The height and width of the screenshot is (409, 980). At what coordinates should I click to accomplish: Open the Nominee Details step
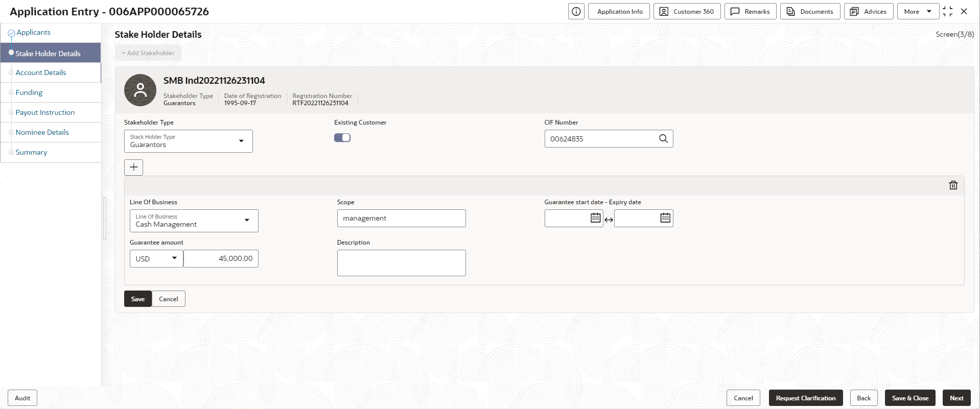42,132
